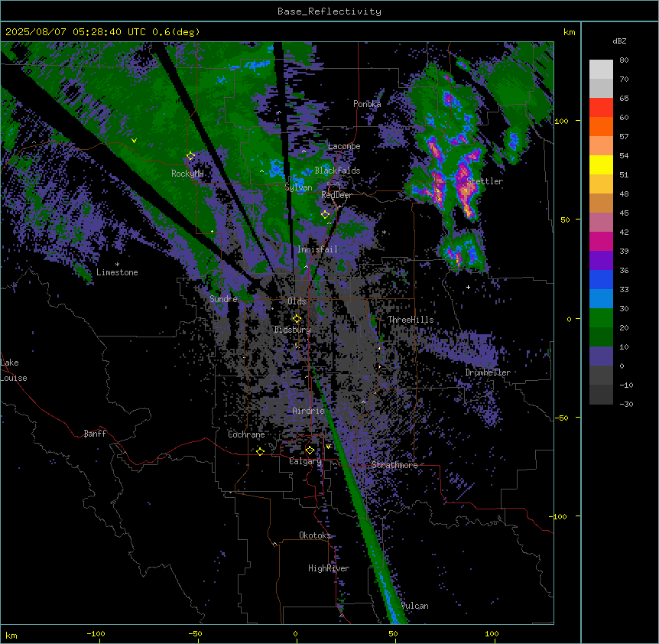Click the yellow diamond marker above RockyMH
This screenshot has height=644, width=659.
click(x=190, y=156)
